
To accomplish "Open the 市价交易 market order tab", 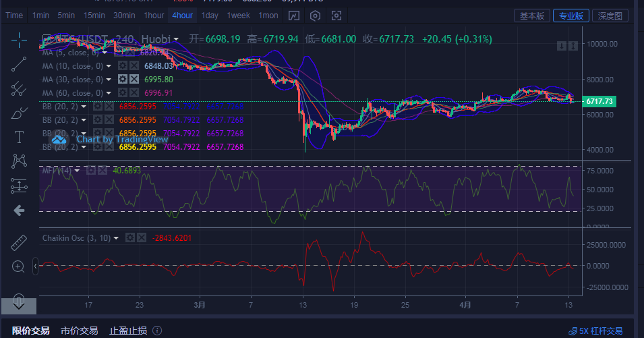I will pos(80,331).
